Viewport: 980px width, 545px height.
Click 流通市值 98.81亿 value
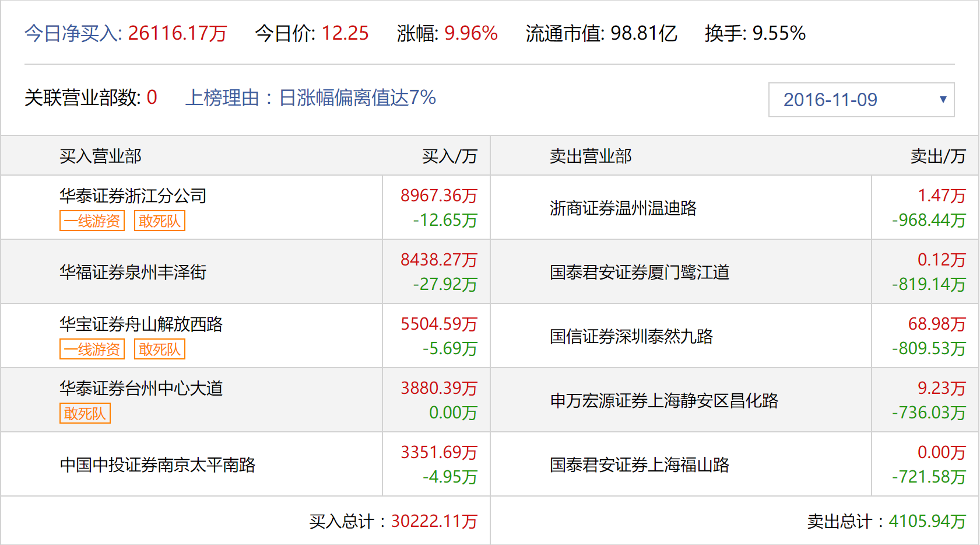click(644, 33)
